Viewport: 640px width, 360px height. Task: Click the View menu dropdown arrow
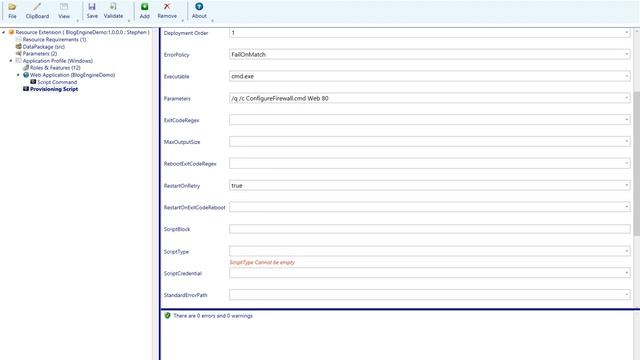78,20
